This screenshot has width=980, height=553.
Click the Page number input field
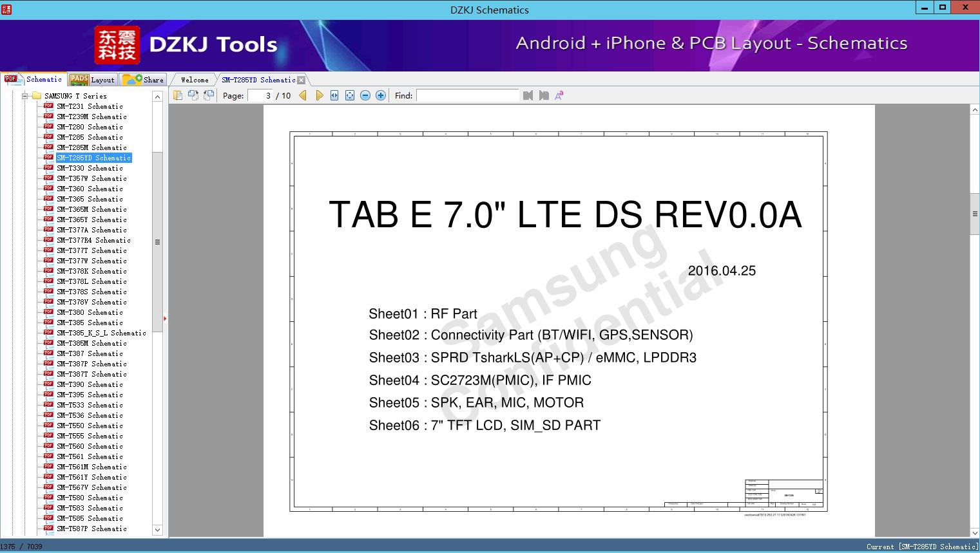click(260, 95)
